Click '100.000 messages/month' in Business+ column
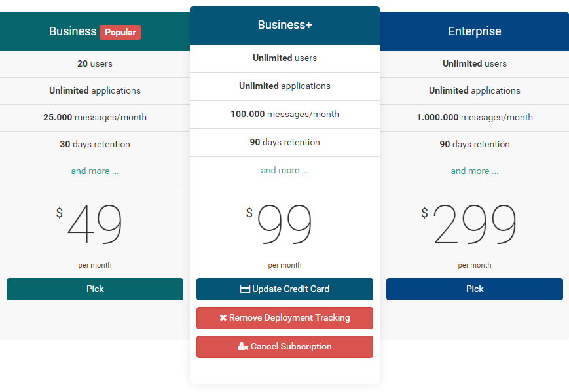 click(284, 113)
